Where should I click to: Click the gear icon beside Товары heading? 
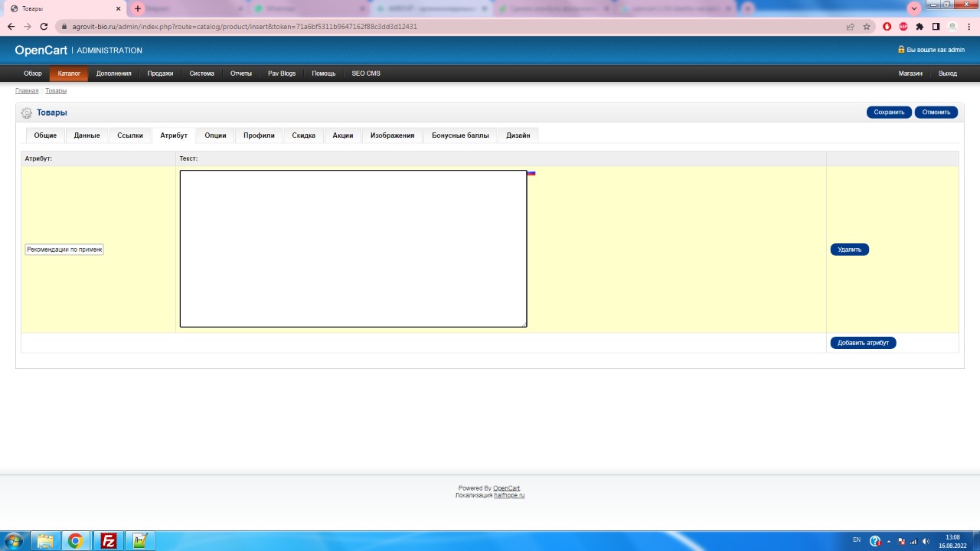tap(27, 113)
